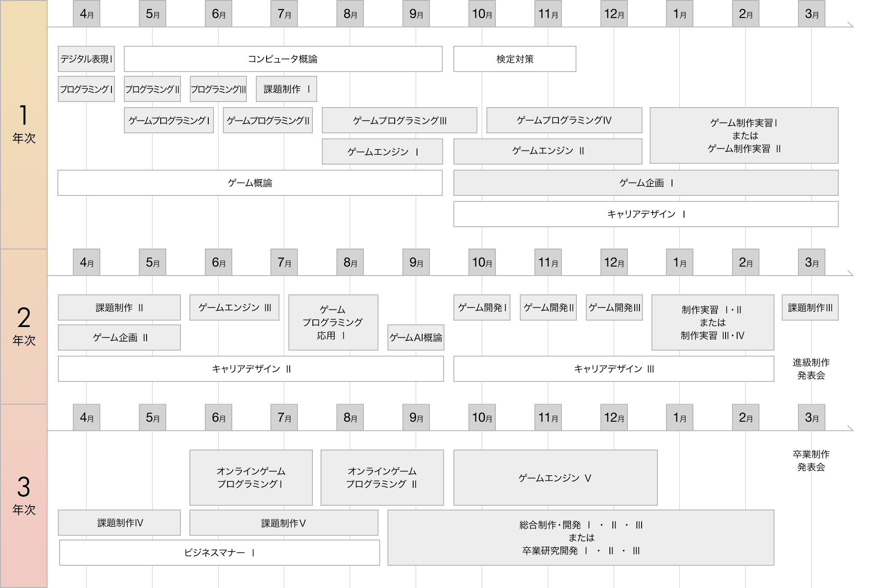
Task: Select the 1年次 sidebar label
Action: point(24,124)
